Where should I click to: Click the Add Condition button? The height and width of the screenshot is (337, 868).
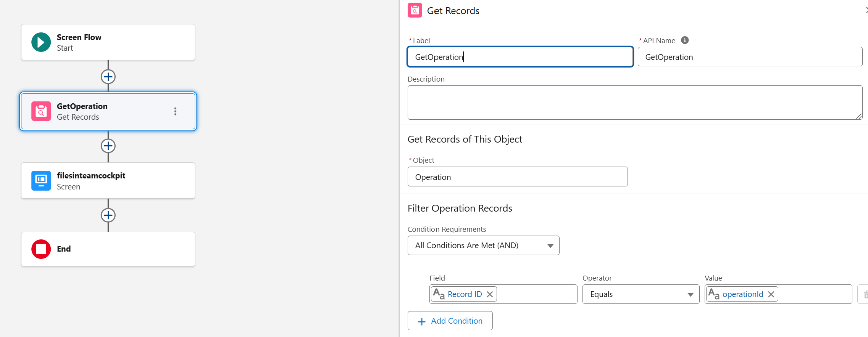[450, 321]
